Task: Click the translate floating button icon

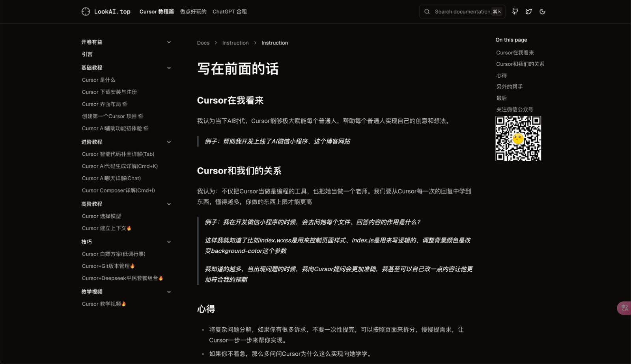Action: click(624, 308)
